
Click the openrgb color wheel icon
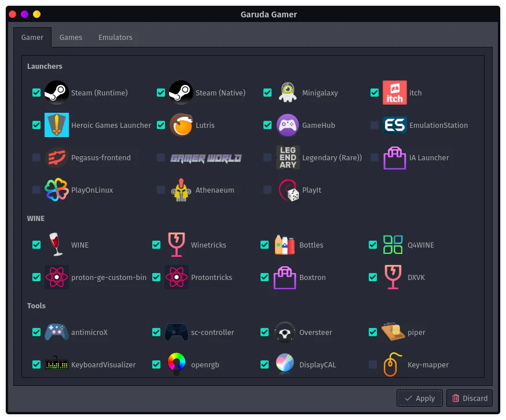coord(176,364)
